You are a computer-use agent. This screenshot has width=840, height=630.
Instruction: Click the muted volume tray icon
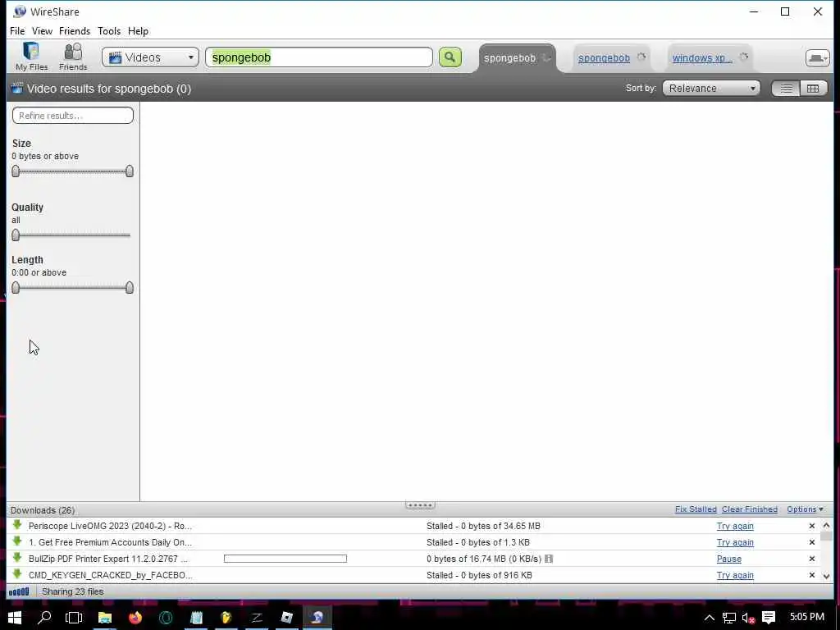click(748, 618)
